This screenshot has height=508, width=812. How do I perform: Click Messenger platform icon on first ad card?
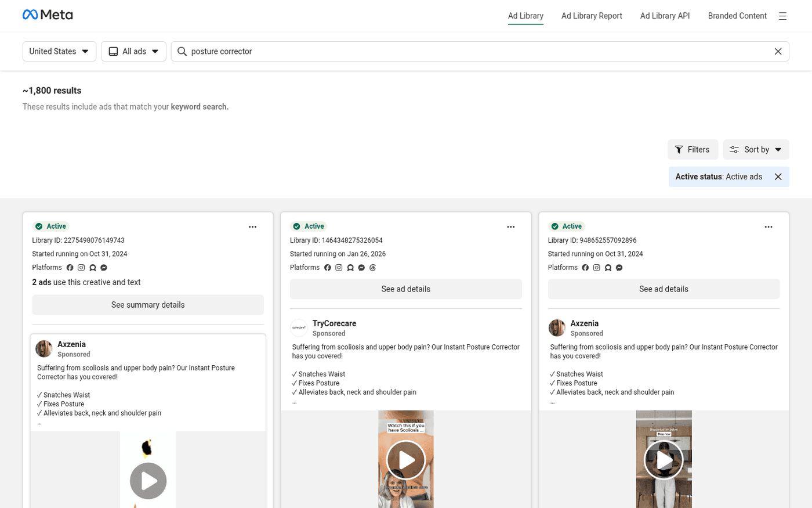[x=104, y=268]
